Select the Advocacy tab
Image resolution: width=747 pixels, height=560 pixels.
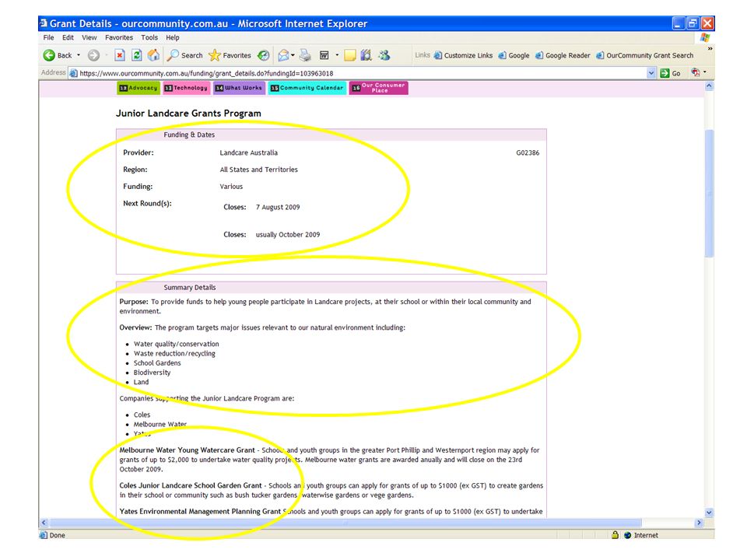click(139, 88)
